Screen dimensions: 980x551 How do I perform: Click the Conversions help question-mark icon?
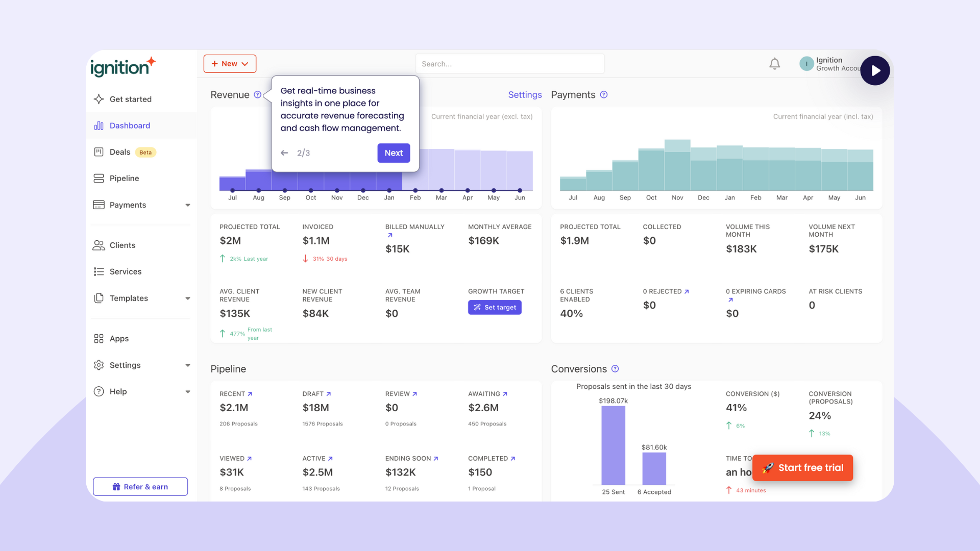(615, 369)
